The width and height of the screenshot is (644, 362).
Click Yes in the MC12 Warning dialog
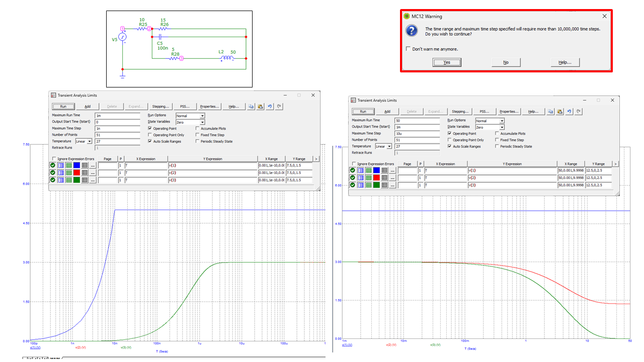pos(447,62)
